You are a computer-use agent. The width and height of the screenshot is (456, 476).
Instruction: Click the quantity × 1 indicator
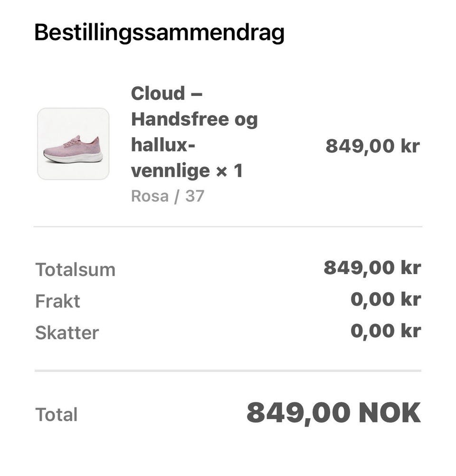(229, 171)
